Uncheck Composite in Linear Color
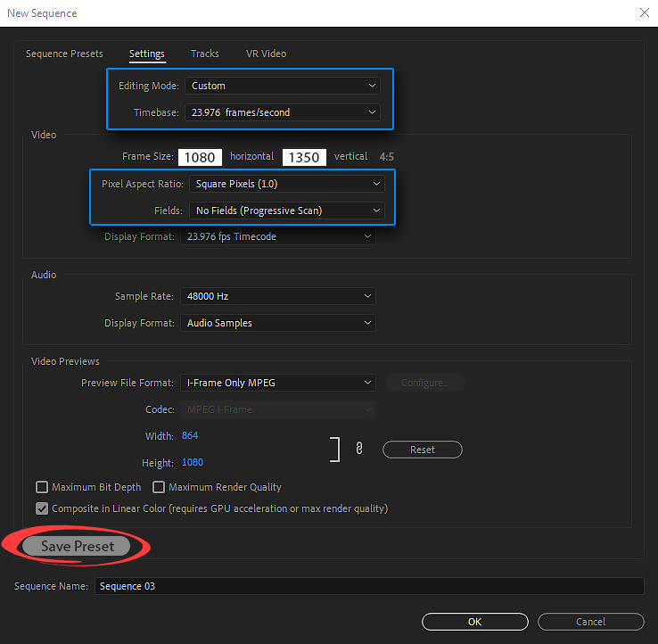The height and width of the screenshot is (644, 658). click(x=42, y=508)
